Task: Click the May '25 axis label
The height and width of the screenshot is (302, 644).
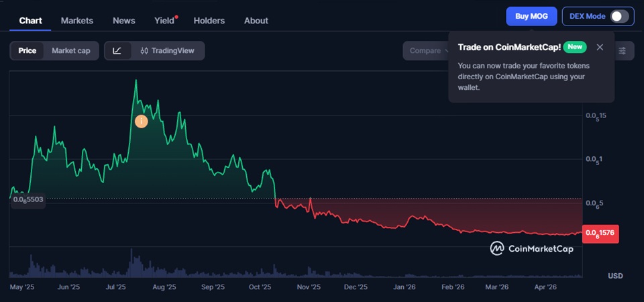Action: tap(21, 287)
